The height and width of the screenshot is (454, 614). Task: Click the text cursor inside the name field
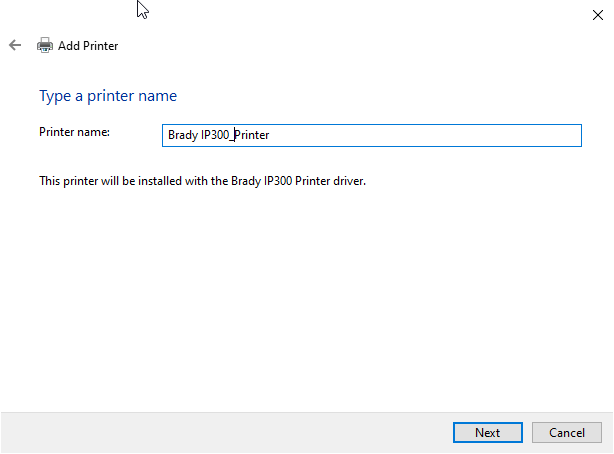click(x=233, y=135)
